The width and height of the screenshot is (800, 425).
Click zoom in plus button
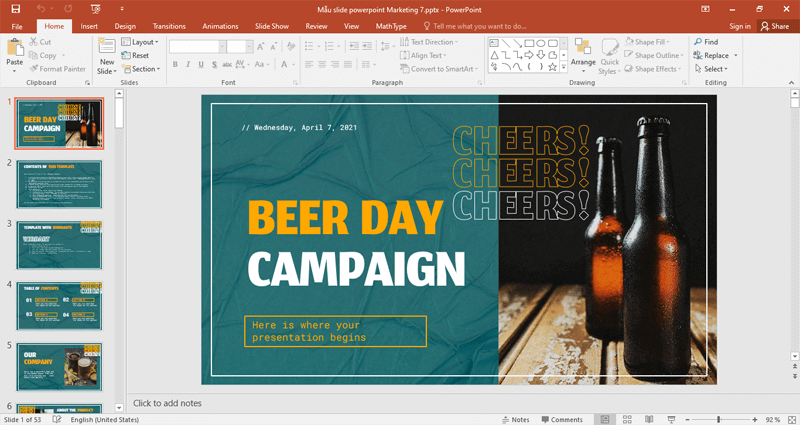pyautogui.click(x=755, y=419)
